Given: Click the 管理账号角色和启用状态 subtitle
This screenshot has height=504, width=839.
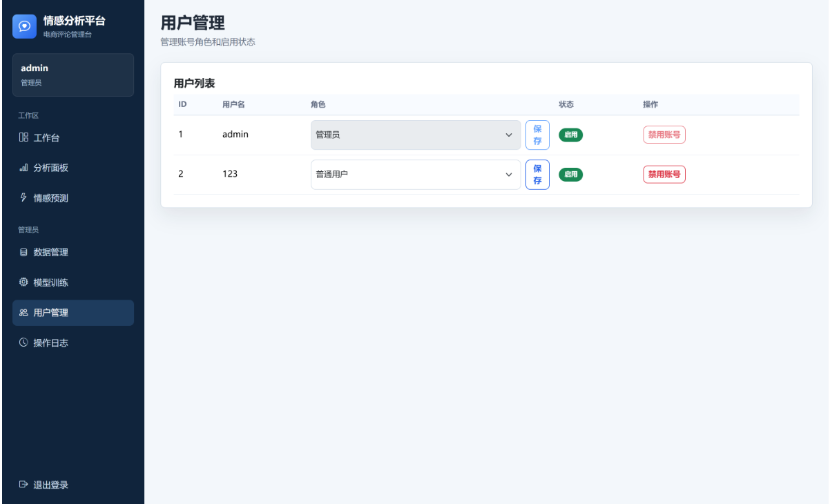Looking at the screenshot, I should coord(208,42).
